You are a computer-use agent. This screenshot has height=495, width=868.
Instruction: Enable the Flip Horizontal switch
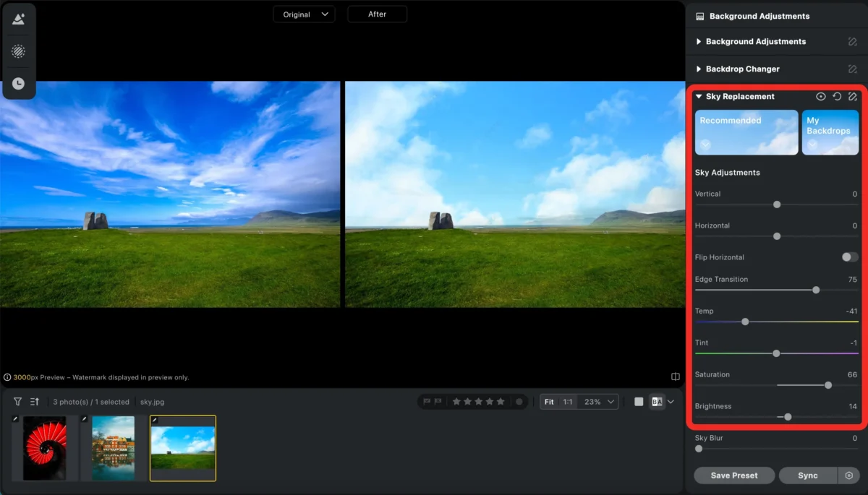click(x=849, y=257)
